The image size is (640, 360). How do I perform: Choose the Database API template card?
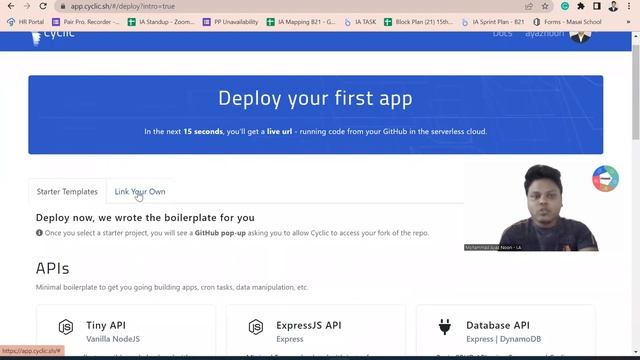click(x=506, y=330)
